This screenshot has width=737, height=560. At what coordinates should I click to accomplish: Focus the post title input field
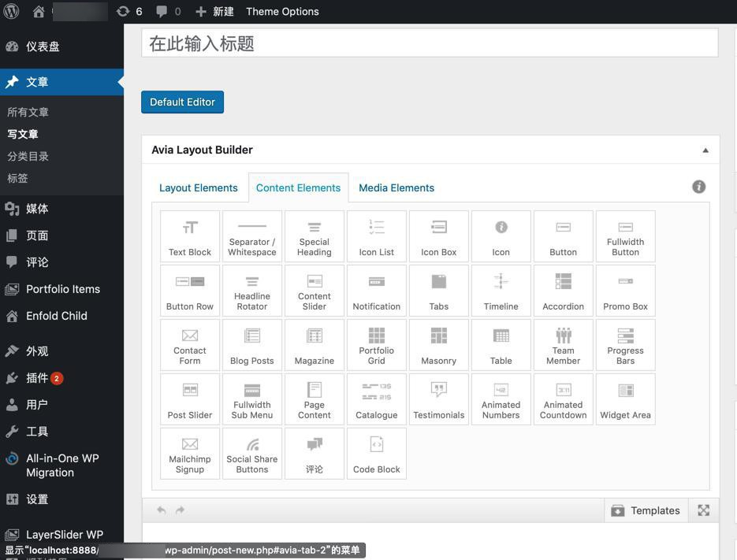(x=430, y=43)
